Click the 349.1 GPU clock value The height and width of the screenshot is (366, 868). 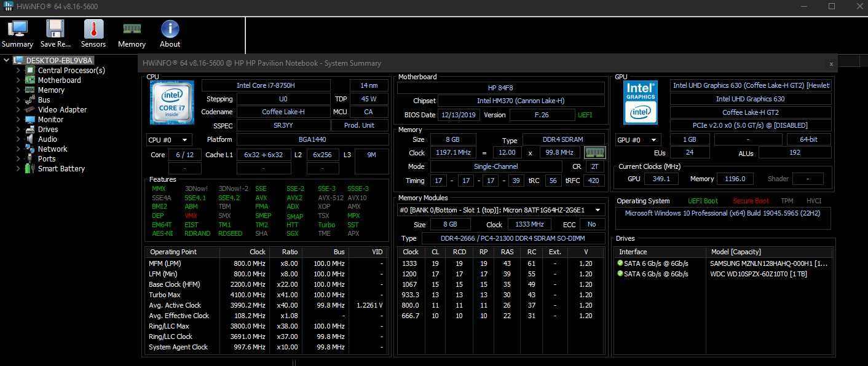coord(661,179)
